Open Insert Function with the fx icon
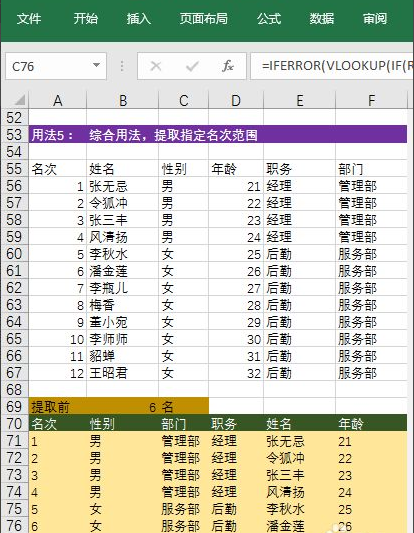This screenshot has height=533, width=414. click(x=228, y=66)
